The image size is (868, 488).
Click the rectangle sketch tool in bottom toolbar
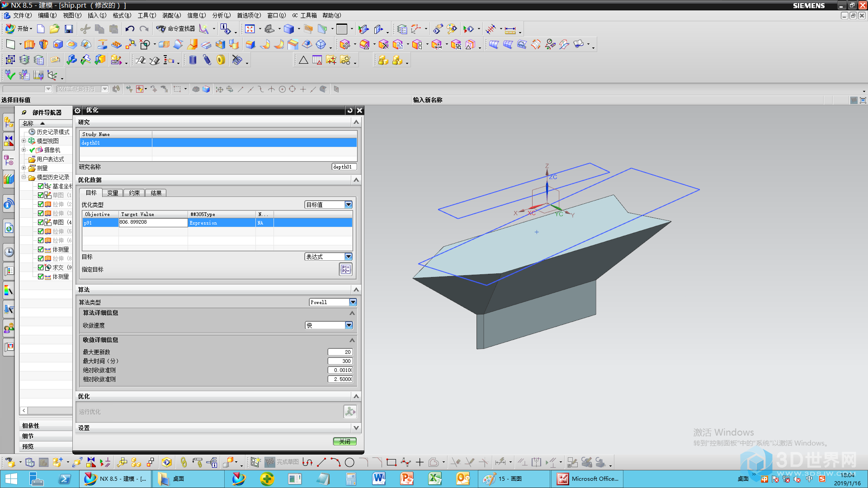coord(392,462)
